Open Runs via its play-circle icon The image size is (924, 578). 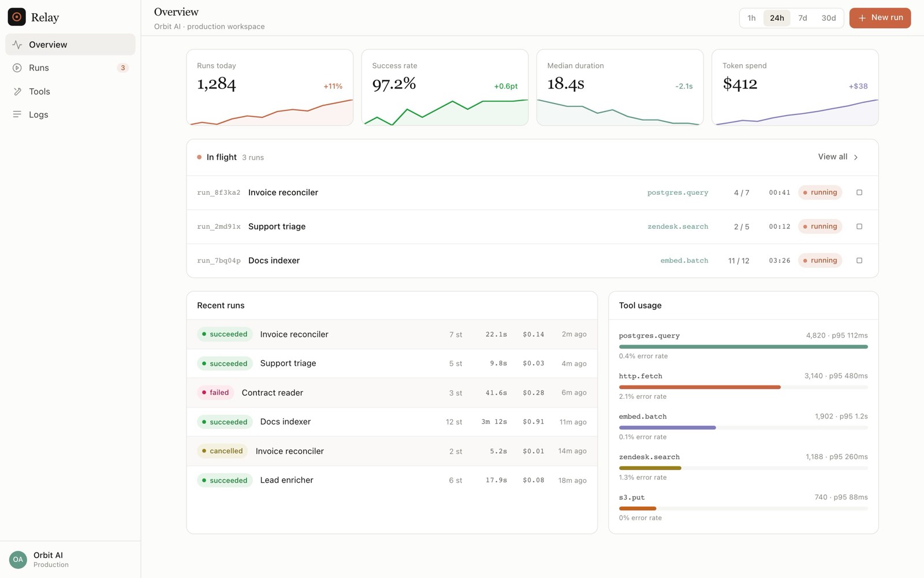pos(17,68)
